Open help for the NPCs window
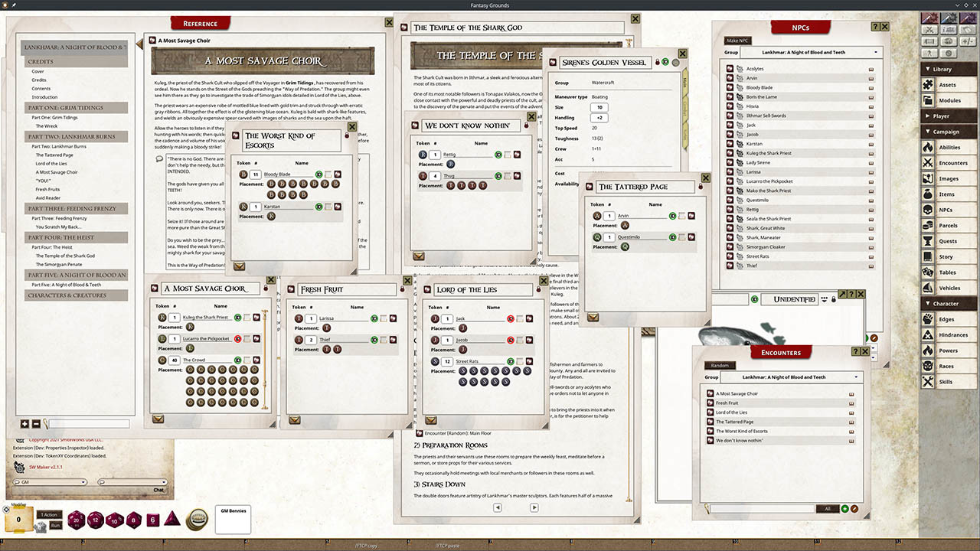Viewport: 980px width, 551px height. pos(875,27)
